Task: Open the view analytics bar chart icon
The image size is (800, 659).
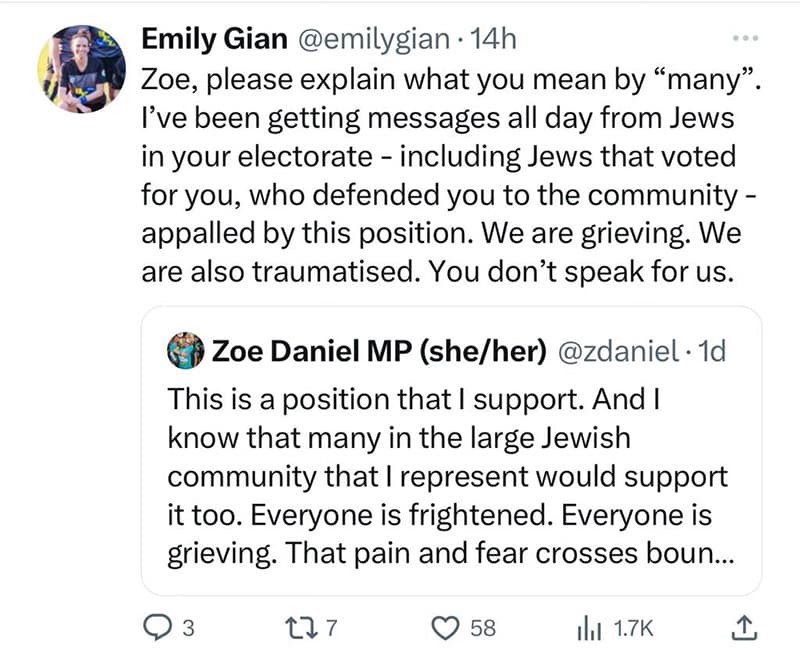Action: click(x=589, y=628)
